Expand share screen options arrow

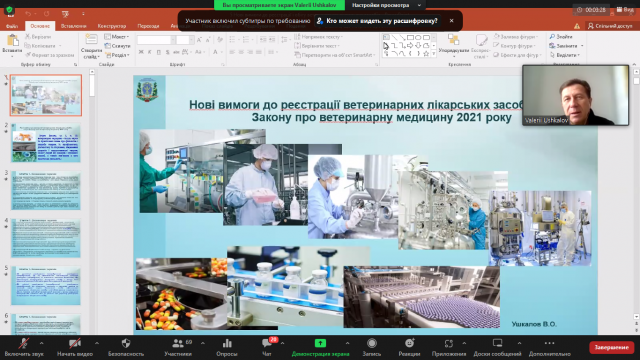pos(347,343)
